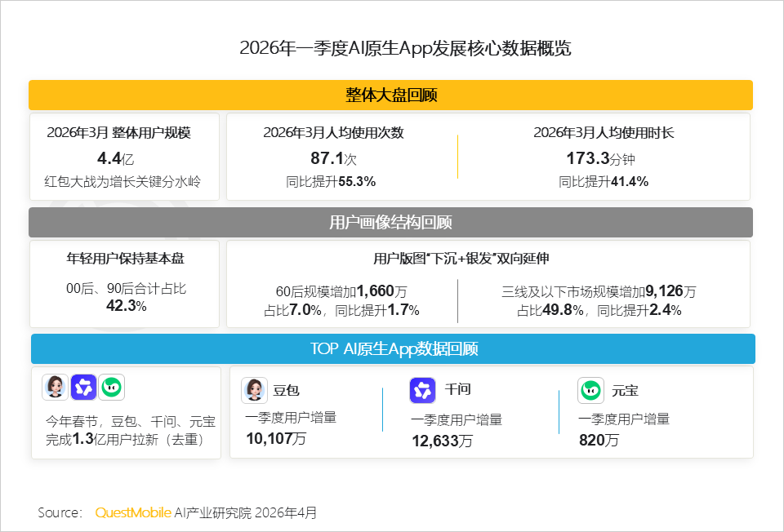The height and width of the screenshot is (532, 784).
Task: Open the 用户画像结构回顾 section banner
Action: pyautogui.click(x=391, y=222)
